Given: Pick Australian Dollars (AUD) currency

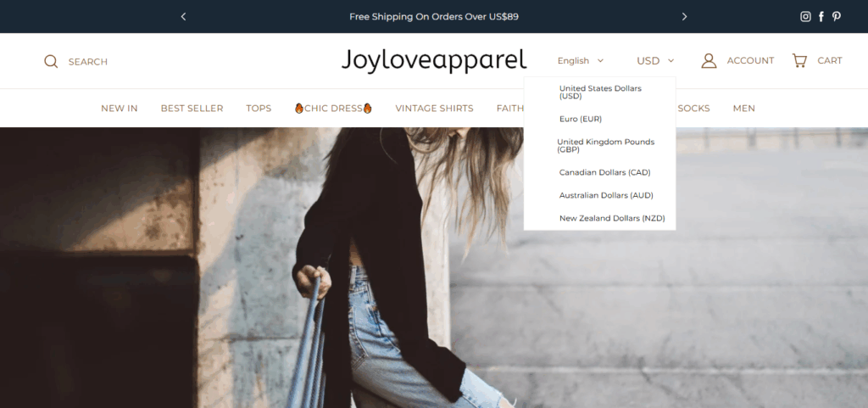Looking at the screenshot, I should point(605,195).
